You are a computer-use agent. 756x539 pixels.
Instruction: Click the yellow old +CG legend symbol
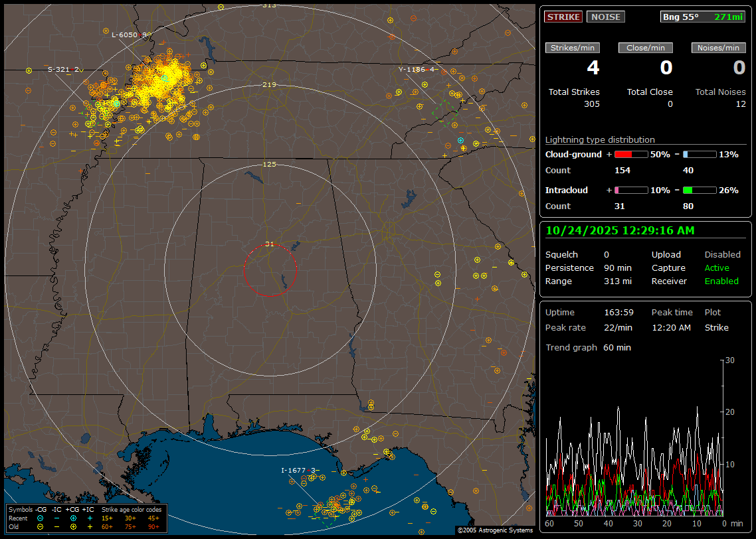pos(72,526)
